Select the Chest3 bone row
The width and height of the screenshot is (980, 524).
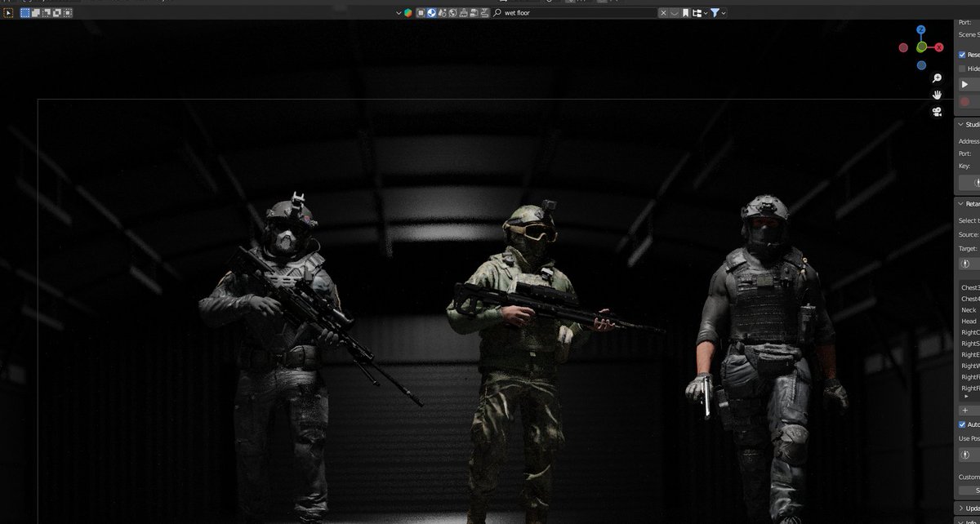tap(969, 287)
